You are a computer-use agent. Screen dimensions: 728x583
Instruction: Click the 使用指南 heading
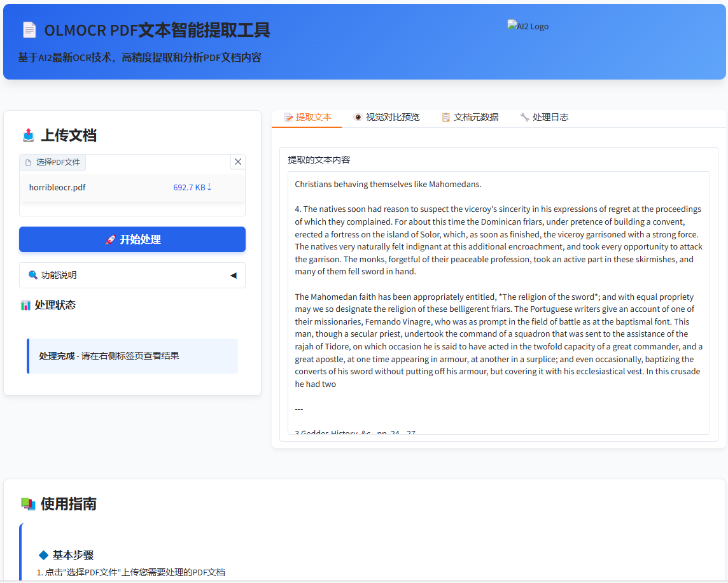click(69, 503)
